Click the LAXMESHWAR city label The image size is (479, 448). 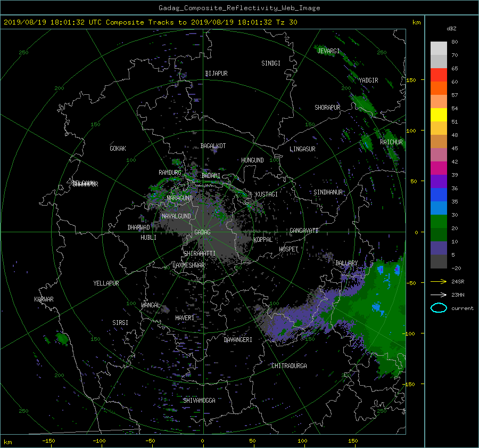(x=188, y=265)
